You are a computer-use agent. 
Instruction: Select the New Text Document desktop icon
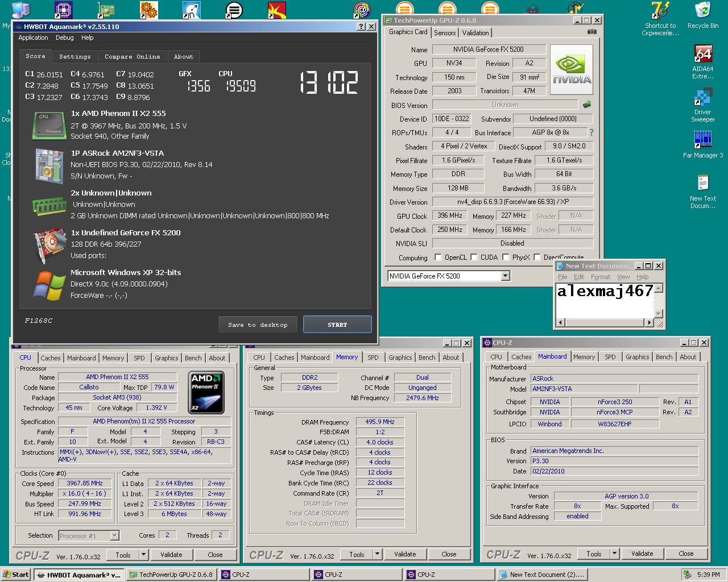point(703,192)
